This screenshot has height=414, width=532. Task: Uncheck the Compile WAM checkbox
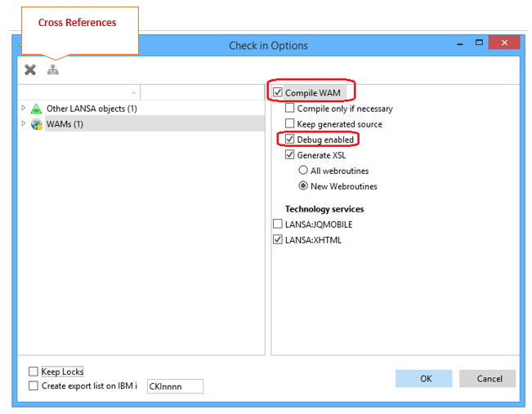278,92
